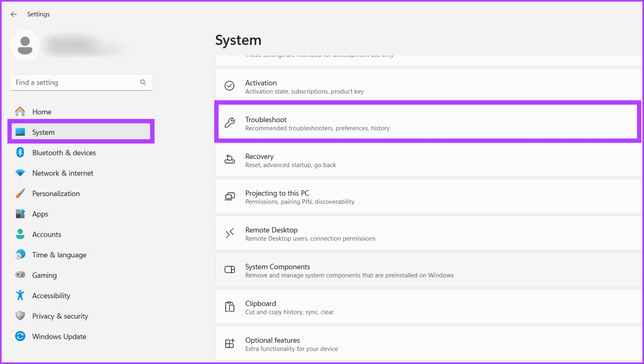This screenshot has height=364, width=644.
Task: Click the Windows Update icon
Action: (x=20, y=336)
